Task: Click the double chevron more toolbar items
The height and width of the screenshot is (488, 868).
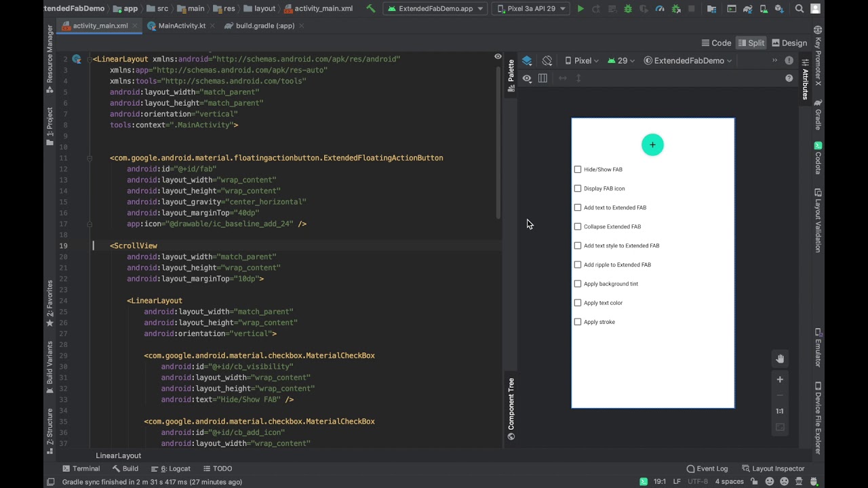Action: [x=774, y=60]
